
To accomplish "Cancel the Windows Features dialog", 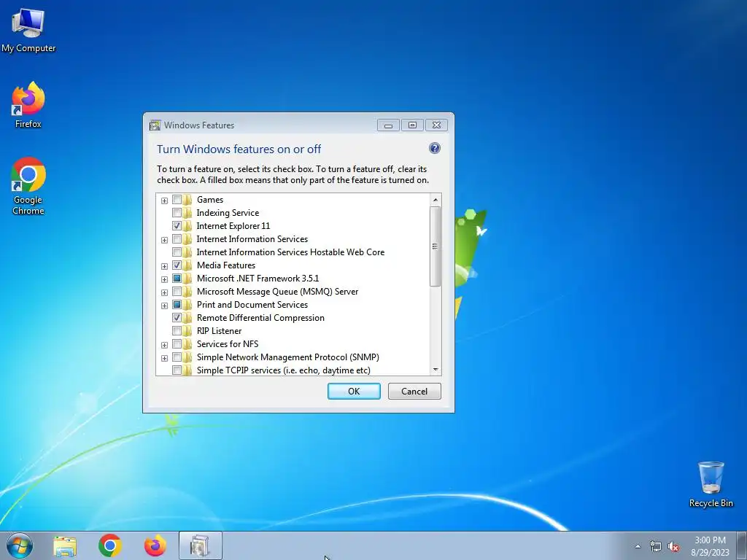I will (x=414, y=391).
